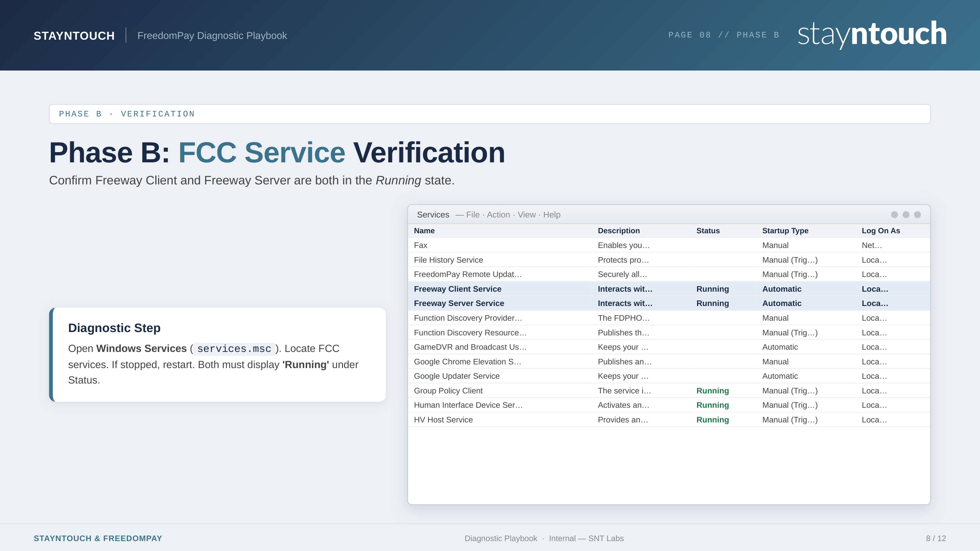
Task: Click the Log On As column header
Action: (881, 231)
